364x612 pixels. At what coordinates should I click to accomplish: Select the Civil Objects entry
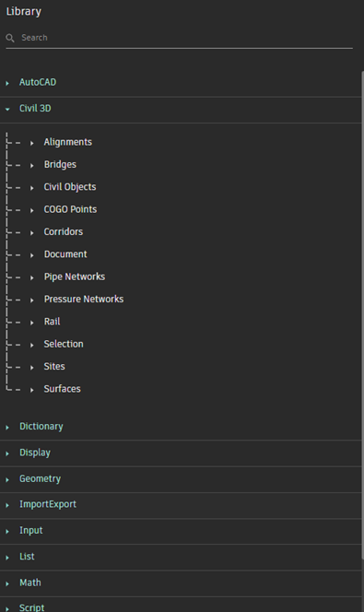[x=70, y=187]
